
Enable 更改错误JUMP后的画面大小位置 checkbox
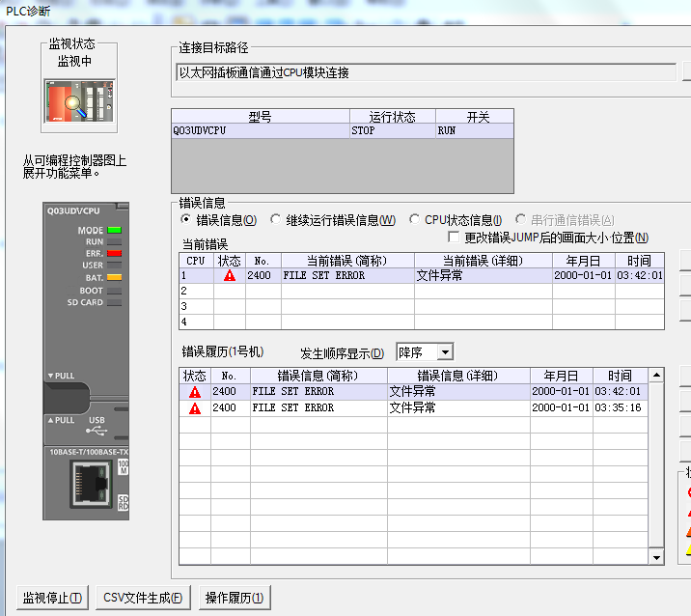pyautogui.click(x=456, y=238)
